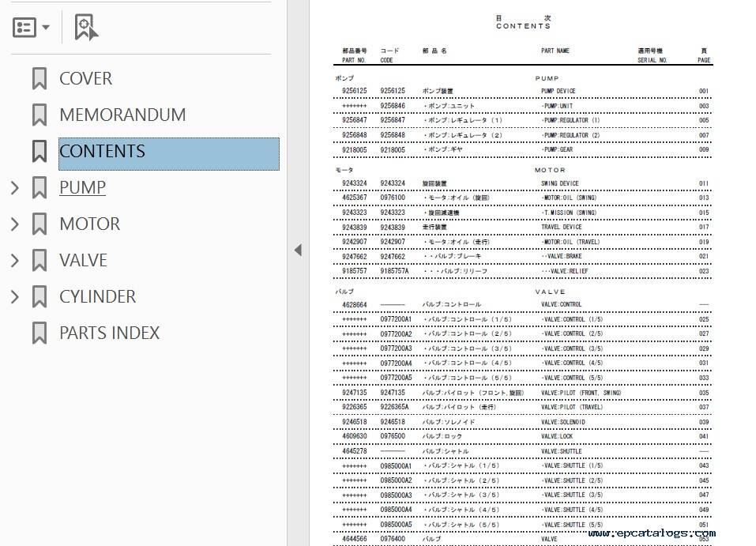Click the VALVE:SHUTTLE (4/5) entry
The width and height of the screenshot is (756, 546).
pos(572,510)
